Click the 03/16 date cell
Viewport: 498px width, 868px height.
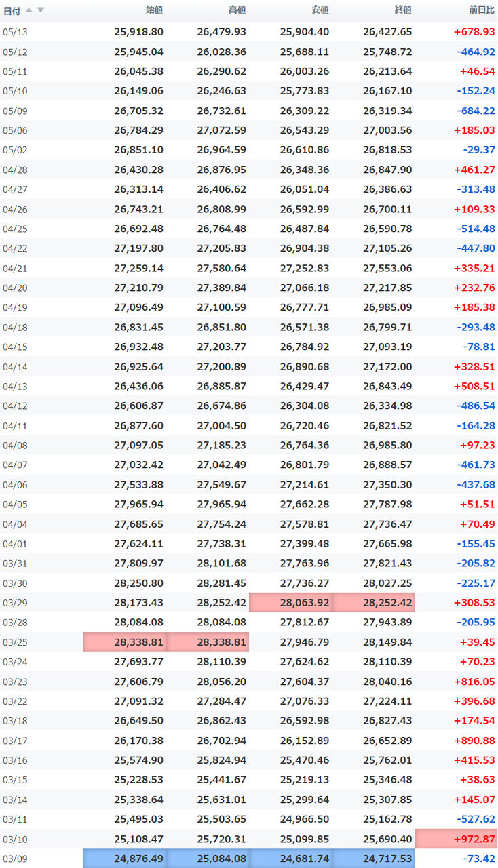(15, 759)
